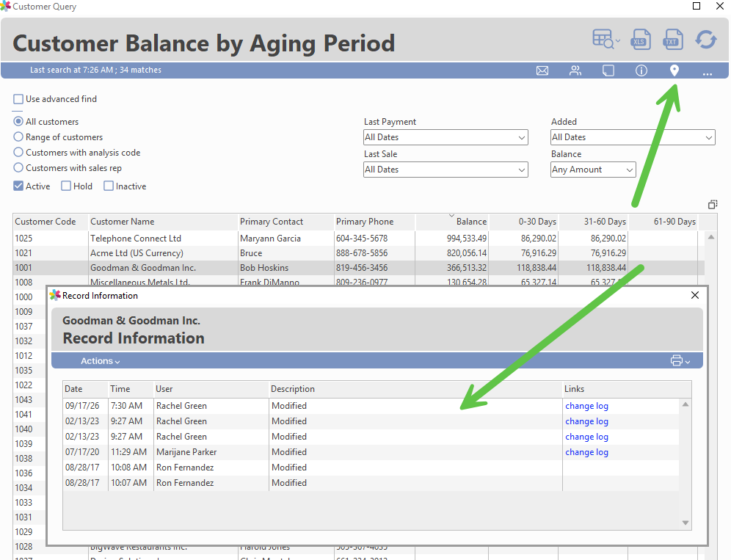Image resolution: width=731 pixels, height=560 pixels.
Task: Open the print menu in Record Information
Action: [680, 360]
